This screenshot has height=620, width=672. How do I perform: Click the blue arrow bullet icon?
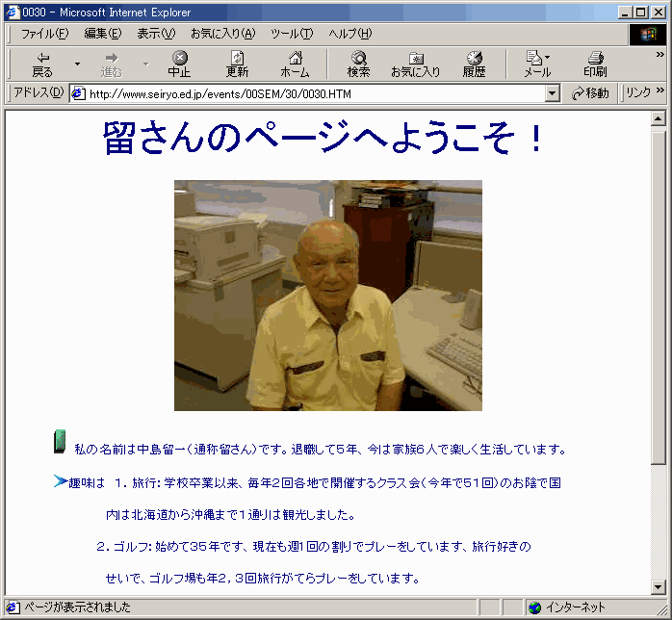(61, 480)
